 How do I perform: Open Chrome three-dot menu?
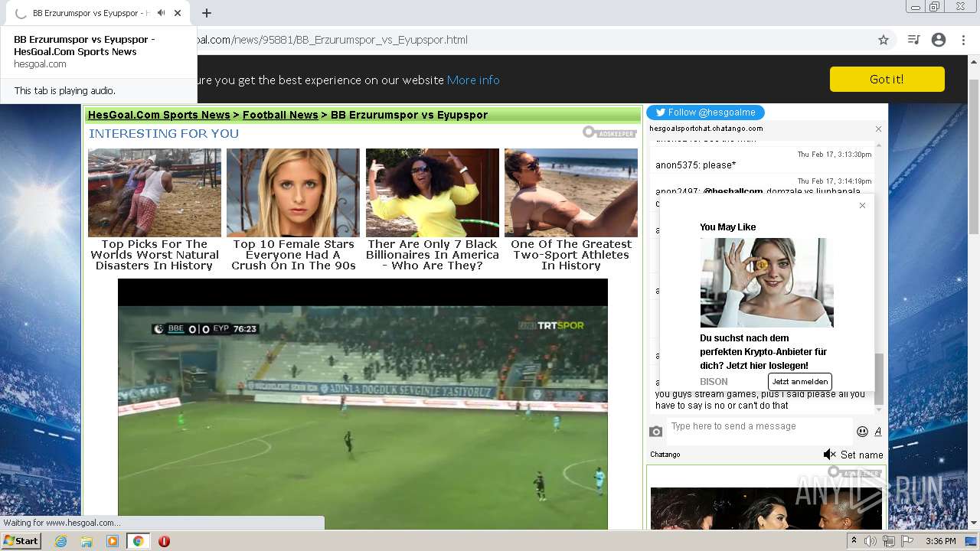click(x=963, y=40)
